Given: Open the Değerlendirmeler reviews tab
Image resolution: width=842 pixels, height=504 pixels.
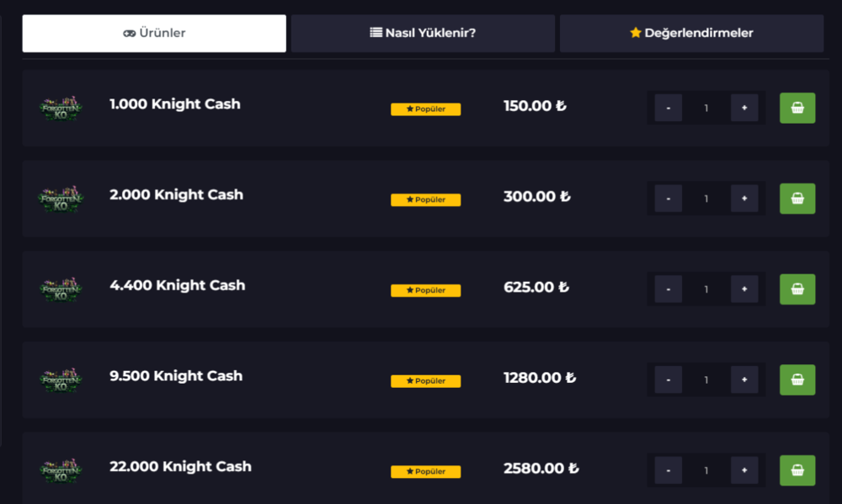Looking at the screenshot, I should (x=691, y=34).
